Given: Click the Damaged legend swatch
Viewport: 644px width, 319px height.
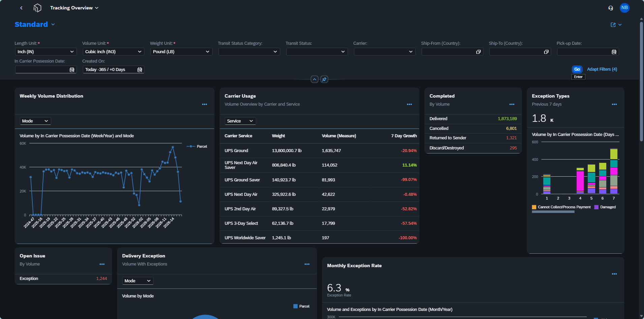Looking at the screenshot, I should (x=597, y=207).
